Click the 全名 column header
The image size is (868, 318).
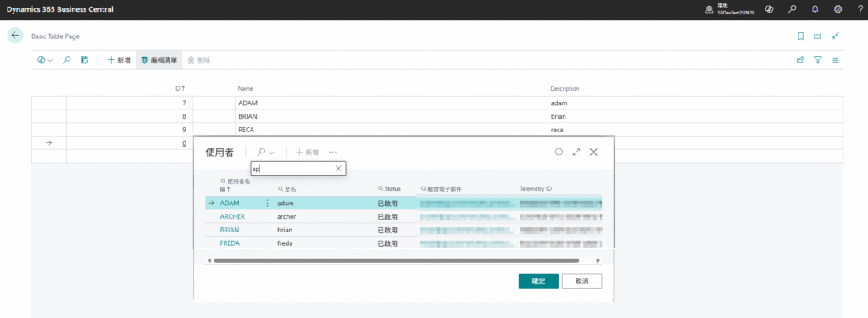[287, 189]
